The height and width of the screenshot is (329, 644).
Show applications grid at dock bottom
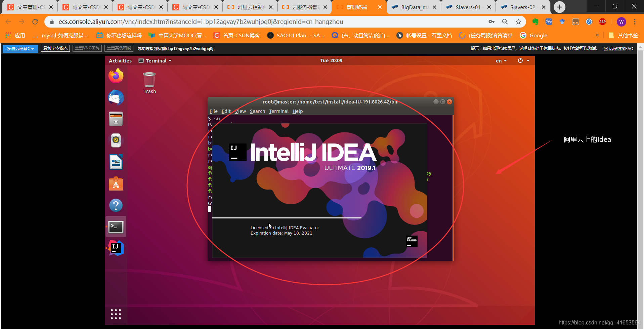[116, 314]
